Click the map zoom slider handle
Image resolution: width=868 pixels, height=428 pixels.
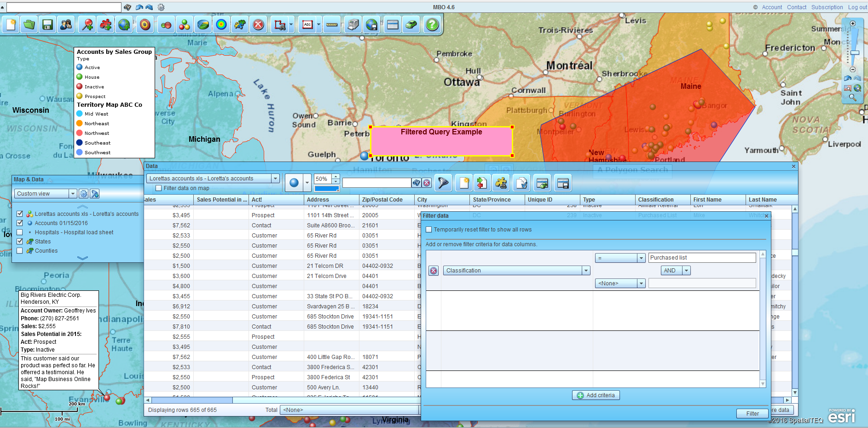855,53
